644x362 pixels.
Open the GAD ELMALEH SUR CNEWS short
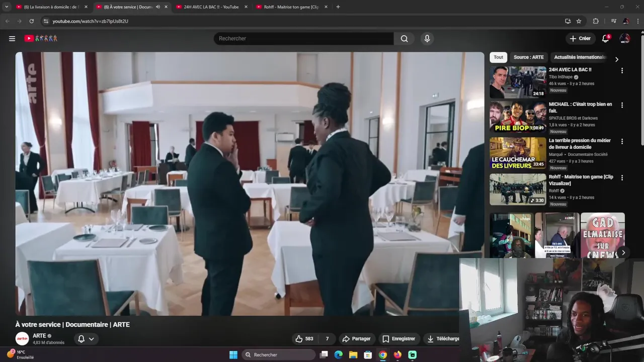(603, 235)
